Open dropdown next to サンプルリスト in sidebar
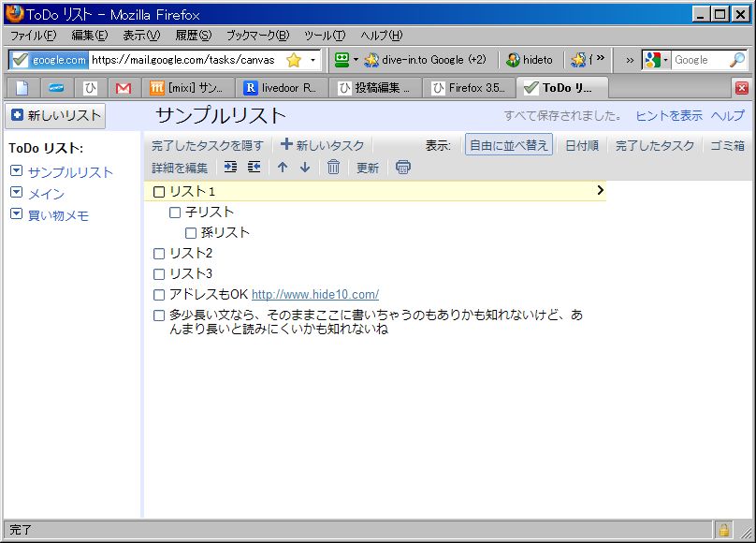Image resolution: width=756 pixels, height=543 pixels. coord(16,172)
